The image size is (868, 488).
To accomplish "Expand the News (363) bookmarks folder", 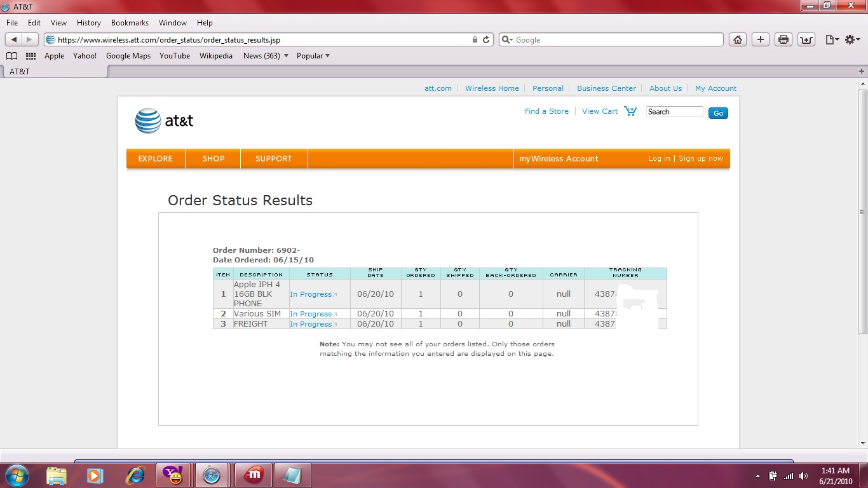I will tap(266, 56).
